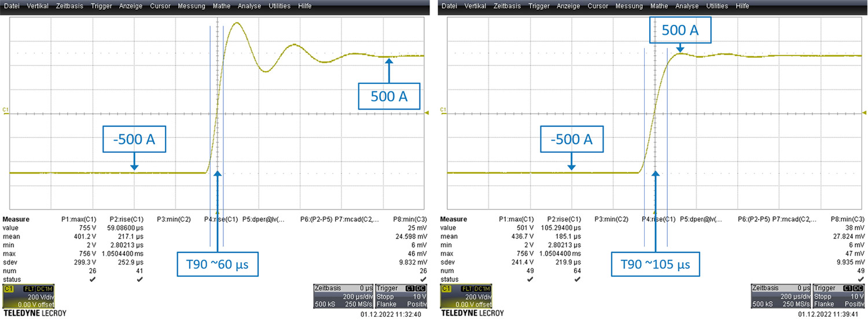Screen dimensions: 868x319
Task: Click the T90 ~60 µs annotation box
Action: point(218,266)
